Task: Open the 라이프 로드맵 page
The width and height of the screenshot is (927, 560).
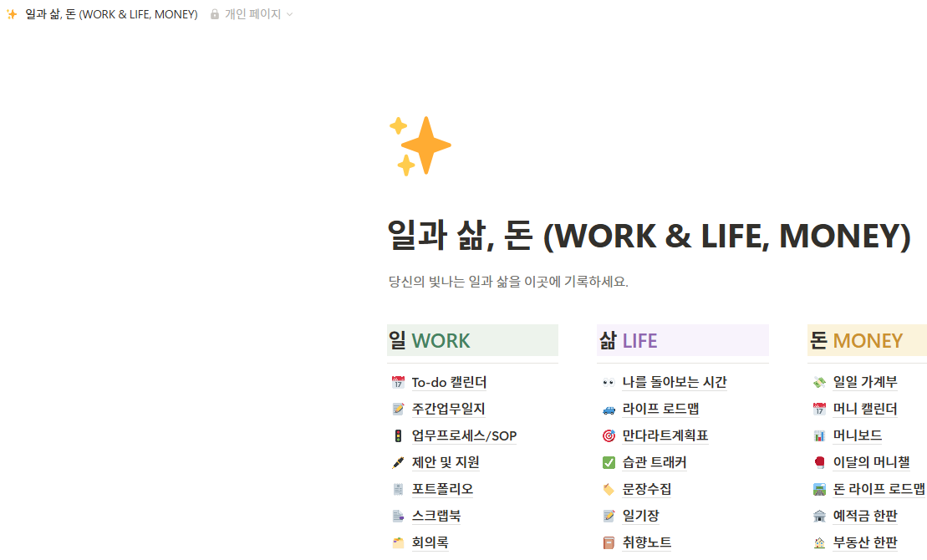Action: pos(660,410)
